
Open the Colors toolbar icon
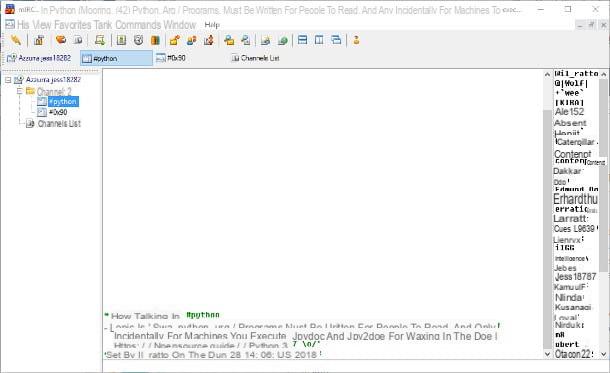click(155, 40)
